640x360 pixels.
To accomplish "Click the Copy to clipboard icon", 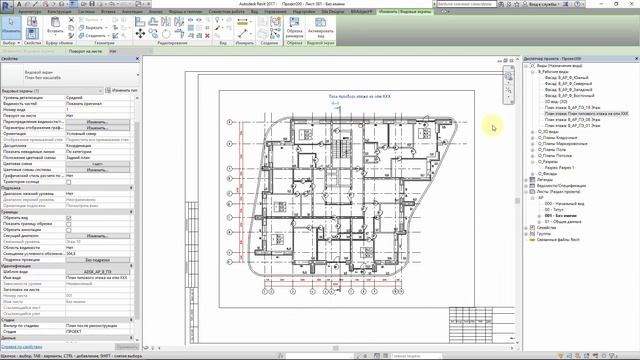I will point(71,28).
